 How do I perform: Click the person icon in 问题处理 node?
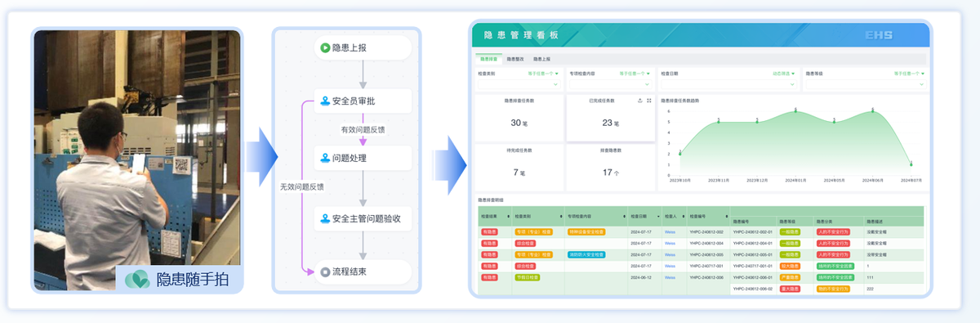pos(325,158)
